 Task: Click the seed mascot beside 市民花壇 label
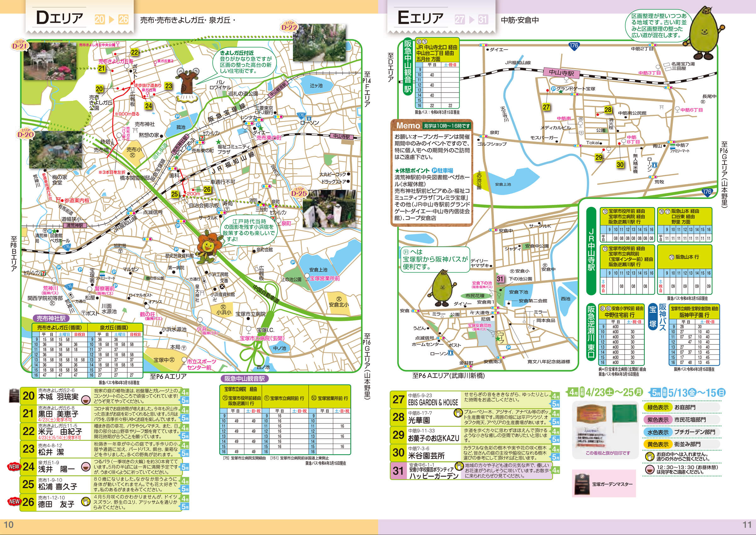443,288
